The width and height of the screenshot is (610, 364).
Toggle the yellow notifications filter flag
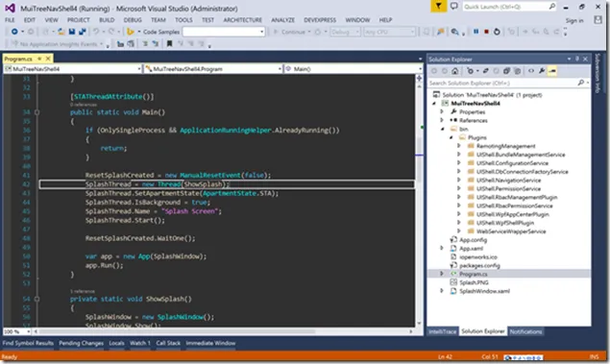pyautogui.click(x=438, y=6)
